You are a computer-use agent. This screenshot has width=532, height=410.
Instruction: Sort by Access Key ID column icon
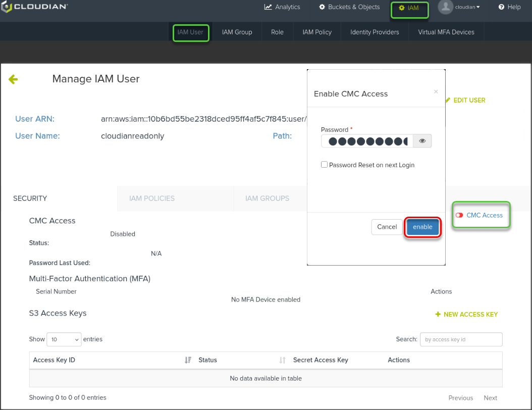188,360
